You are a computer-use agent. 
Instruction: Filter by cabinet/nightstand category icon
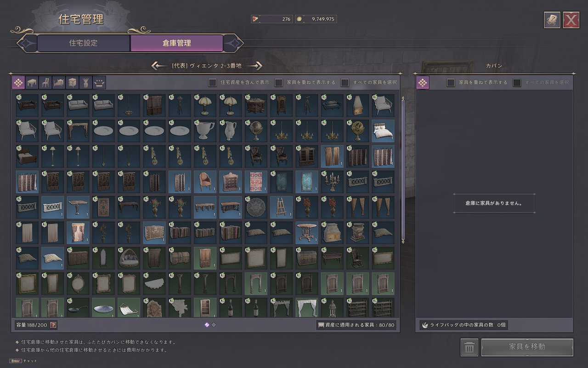[73, 83]
